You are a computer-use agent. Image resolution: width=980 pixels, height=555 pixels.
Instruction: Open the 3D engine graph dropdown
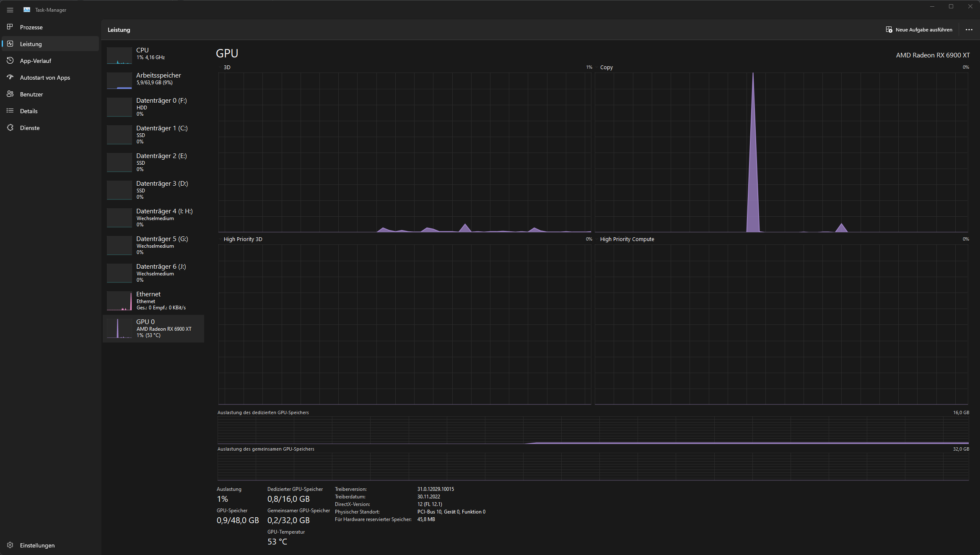coord(220,67)
